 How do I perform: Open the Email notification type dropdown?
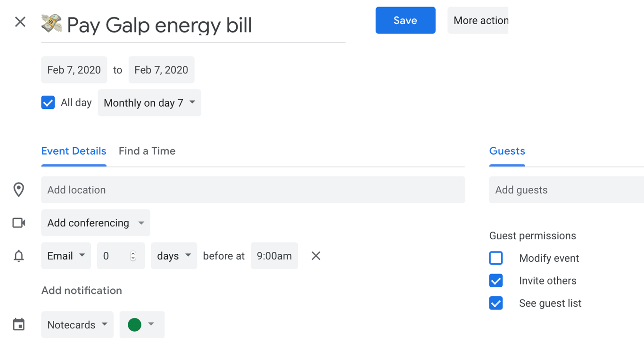coord(66,256)
